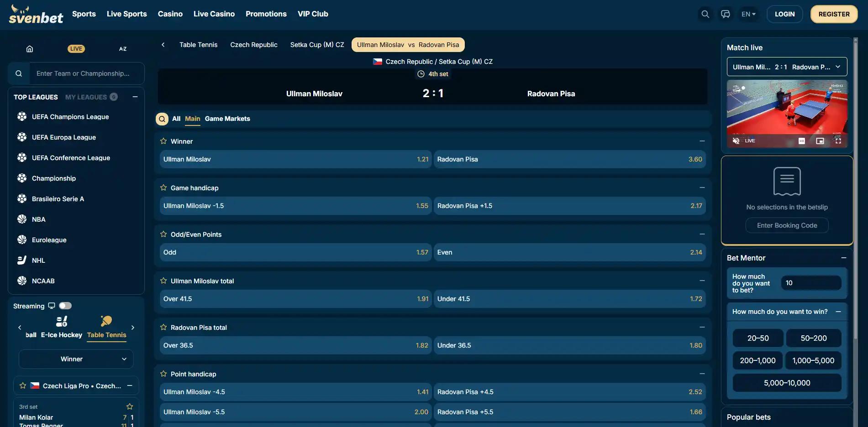Click the LOGIN button
Image resolution: width=868 pixels, height=427 pixels.
[x=785, y=14]
